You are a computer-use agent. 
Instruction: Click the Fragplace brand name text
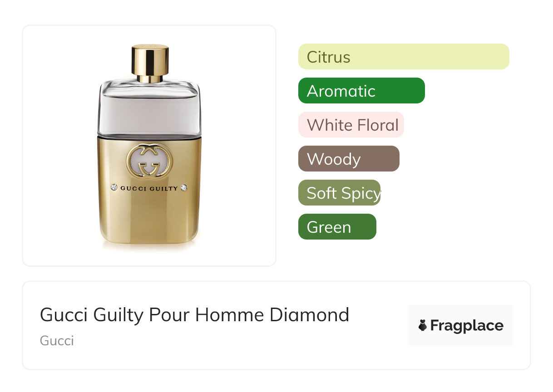[467, 325]
